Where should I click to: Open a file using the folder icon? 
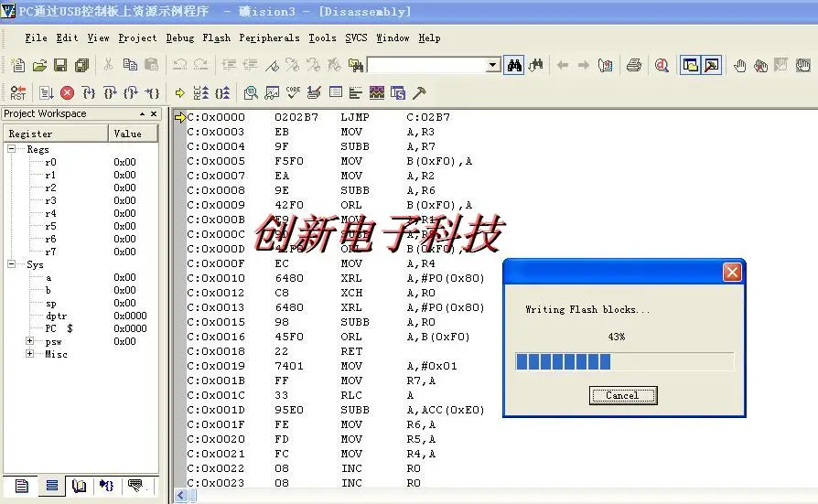point(39,65)
